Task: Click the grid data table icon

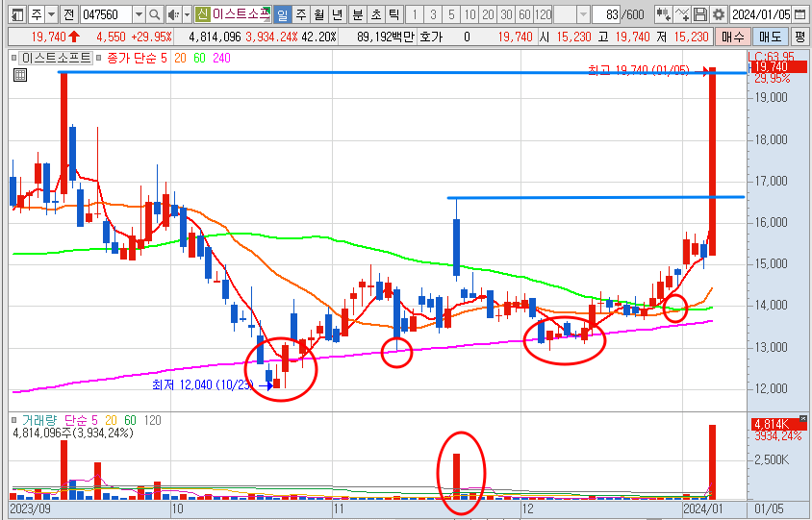Action: (x=19, y=75)
